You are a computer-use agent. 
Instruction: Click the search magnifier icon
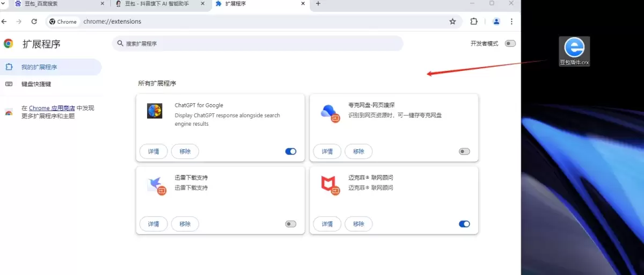tap(120, 44)
